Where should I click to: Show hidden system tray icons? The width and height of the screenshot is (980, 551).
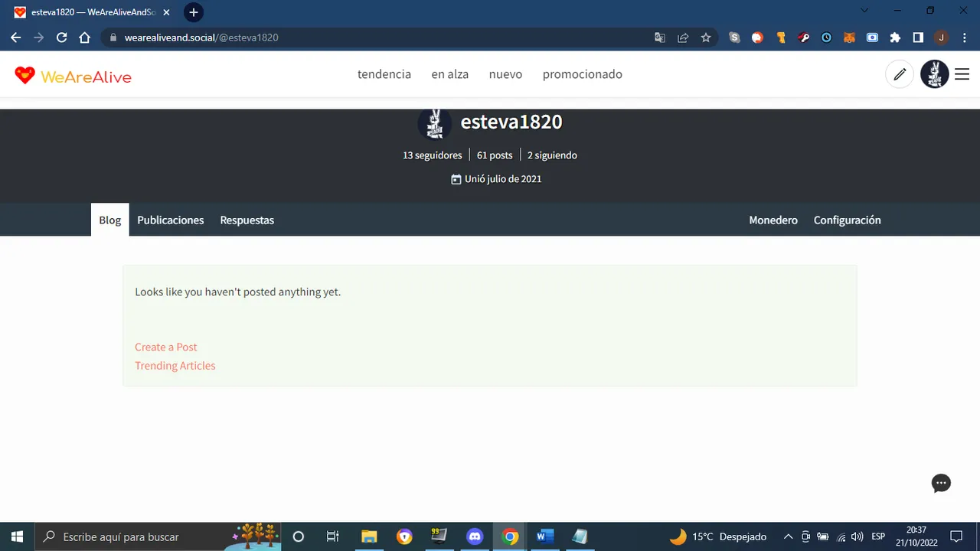click(788, 536)
